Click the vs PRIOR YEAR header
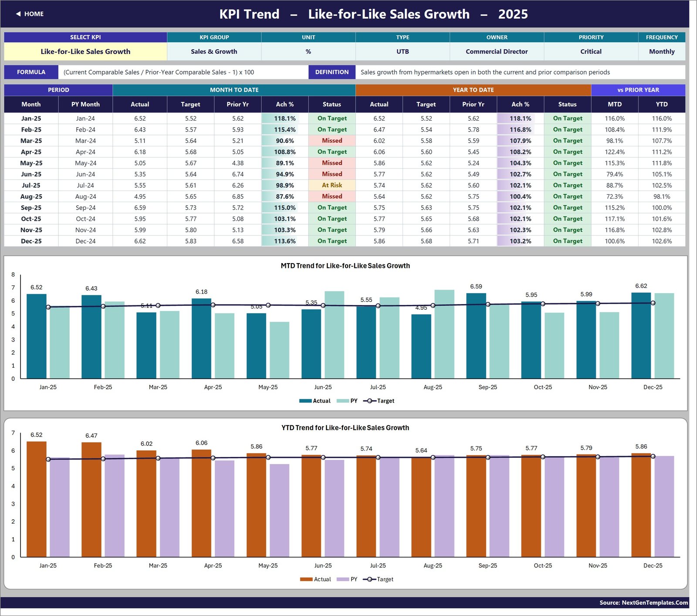 point(638,90)
